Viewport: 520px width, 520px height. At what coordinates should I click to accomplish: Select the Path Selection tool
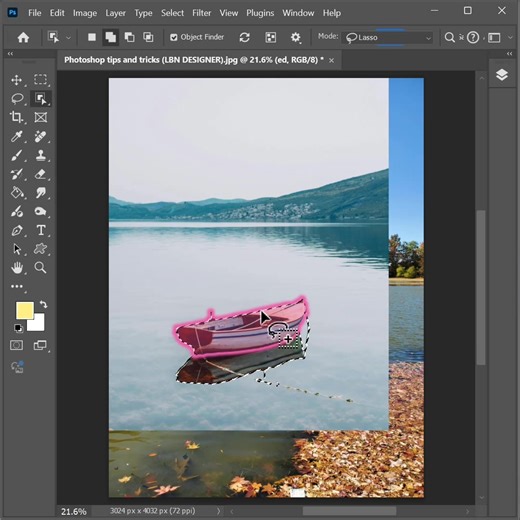(17, 249)
